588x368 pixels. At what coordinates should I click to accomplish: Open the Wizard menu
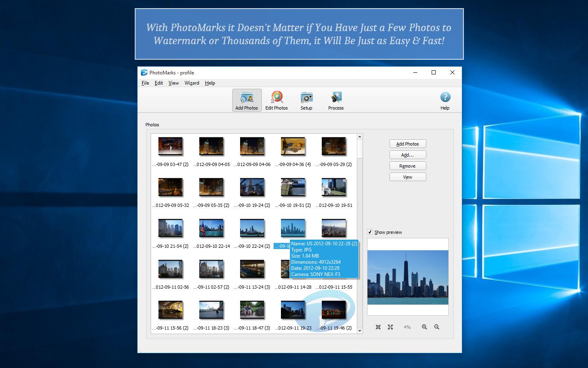tap(192, 83)
